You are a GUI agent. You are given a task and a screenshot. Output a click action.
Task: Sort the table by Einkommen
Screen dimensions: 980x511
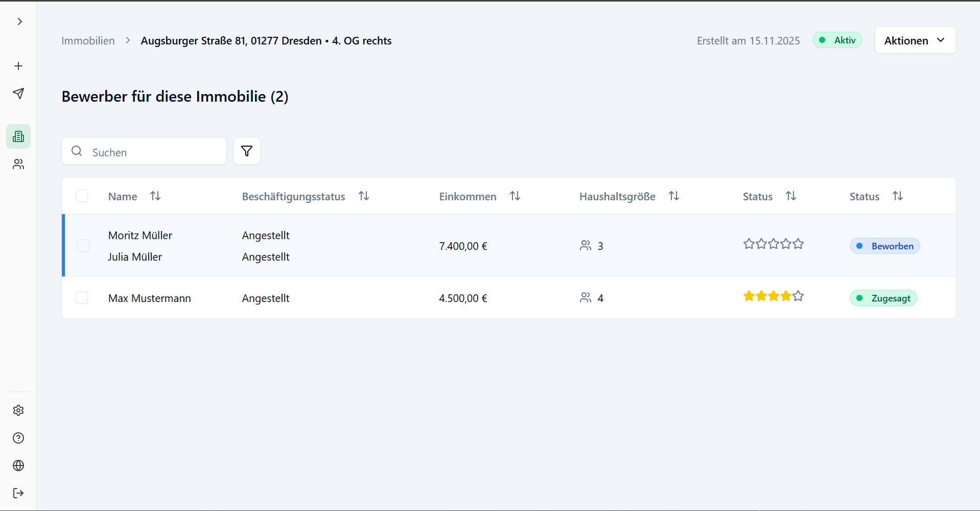pos(515,196)
